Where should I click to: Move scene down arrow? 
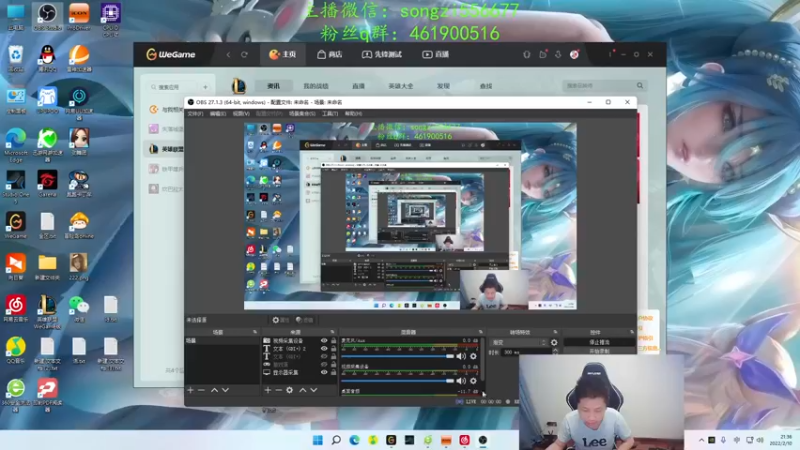click(x=226, y=390)
